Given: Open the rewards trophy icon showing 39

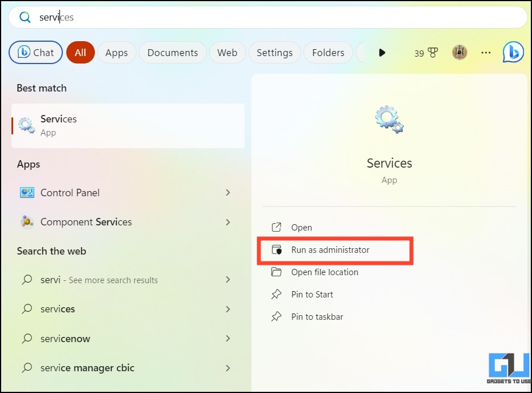Looking at the screenshot, I should click(426, 53).
